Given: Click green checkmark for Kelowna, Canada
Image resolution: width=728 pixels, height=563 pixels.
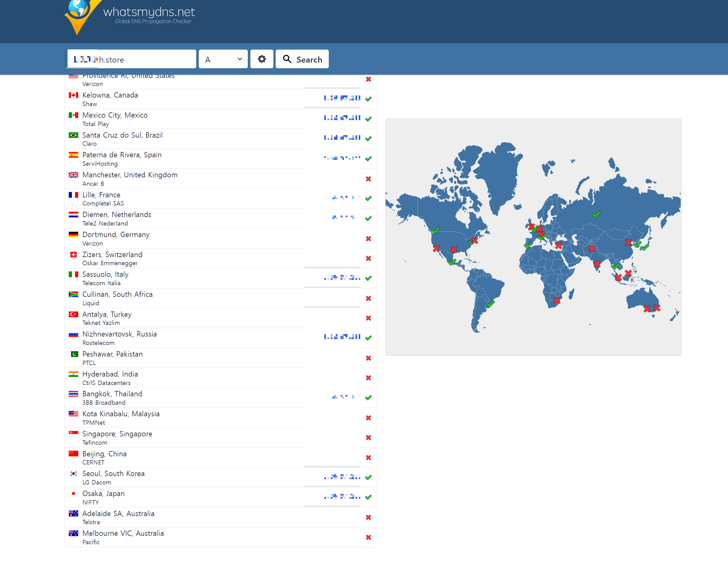Looking at the screenshot, I should pos(368,99).
